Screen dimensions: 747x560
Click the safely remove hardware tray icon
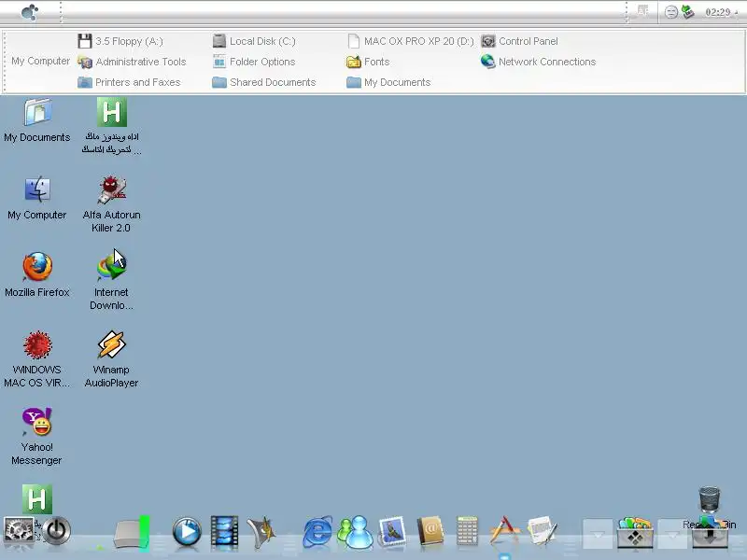click(x=688, y=12)
